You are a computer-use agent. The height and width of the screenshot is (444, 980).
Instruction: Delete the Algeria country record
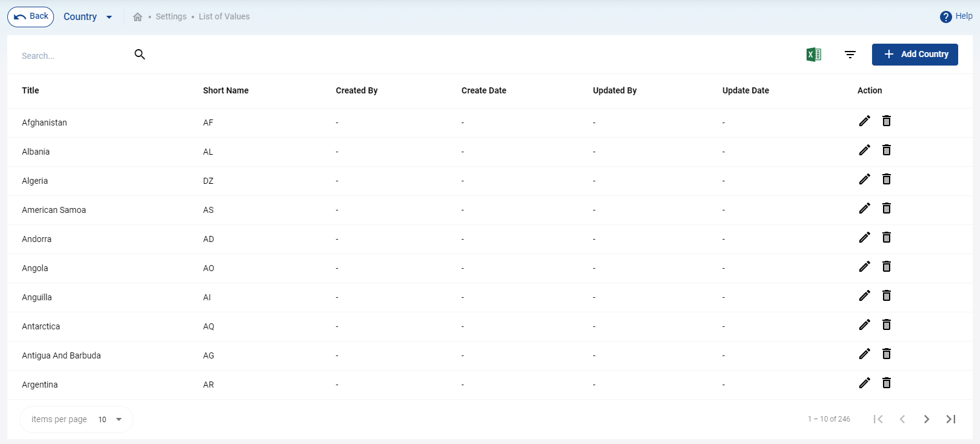tap(887, 179)
